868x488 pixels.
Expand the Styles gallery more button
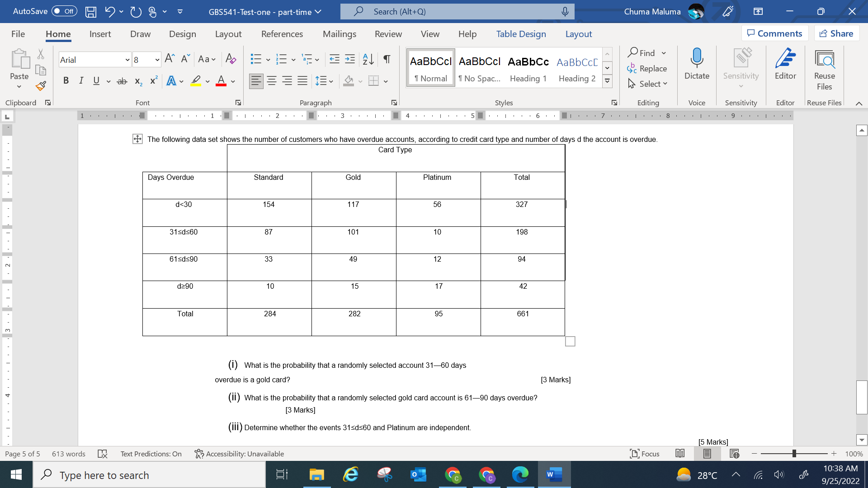click(x=607, y=81)
